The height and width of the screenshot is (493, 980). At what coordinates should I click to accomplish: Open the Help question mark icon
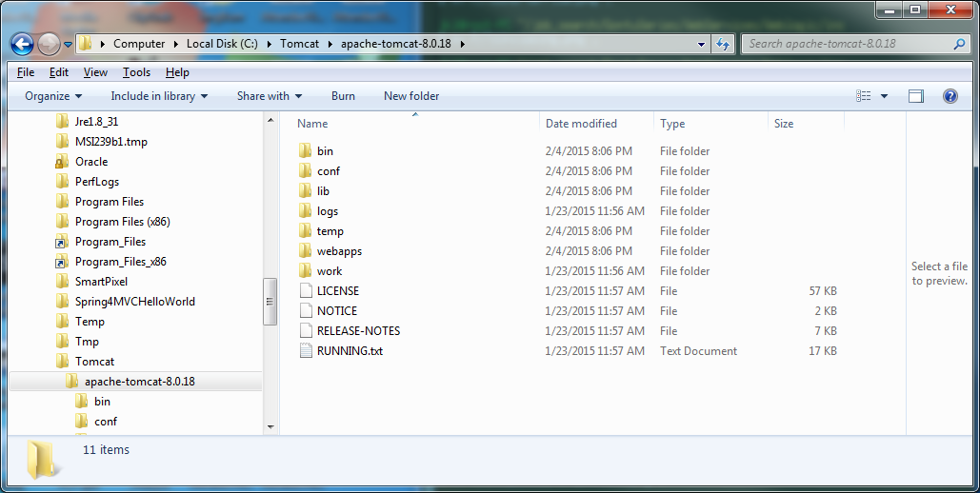click(x=949, y=96)
